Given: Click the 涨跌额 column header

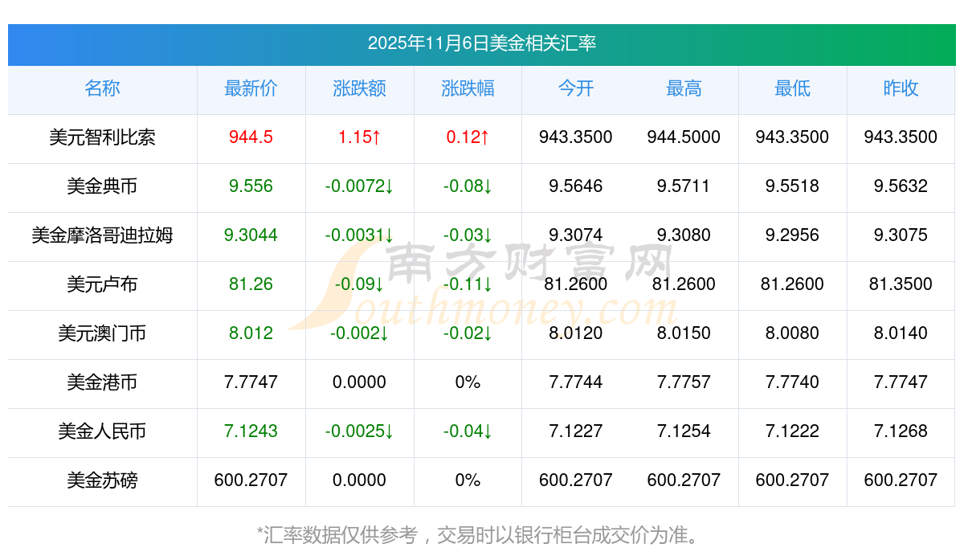Looking at the screenshot, I should pyautogui.click(x=359, y=89).
